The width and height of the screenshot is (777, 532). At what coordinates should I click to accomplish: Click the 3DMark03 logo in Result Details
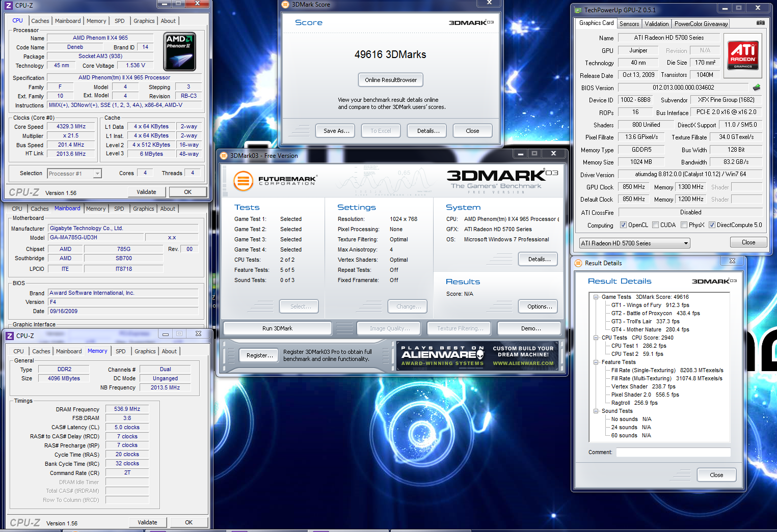coord(714,281)
